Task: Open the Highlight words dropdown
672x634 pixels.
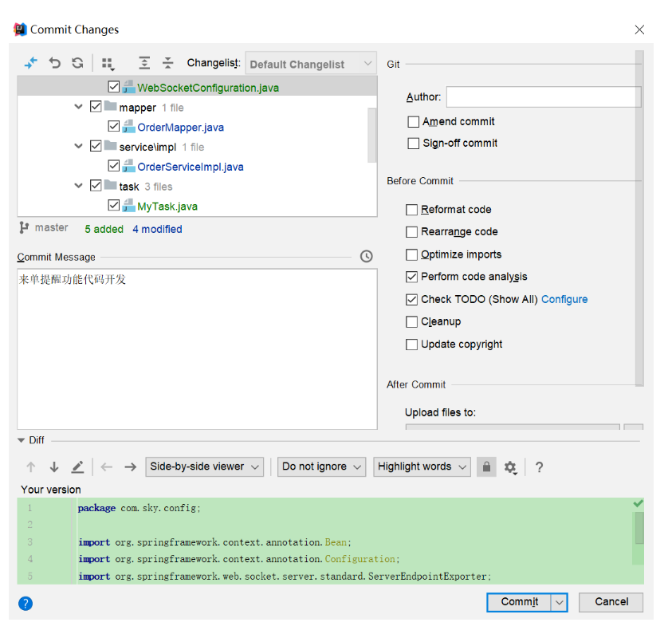Action: (422, 467)
